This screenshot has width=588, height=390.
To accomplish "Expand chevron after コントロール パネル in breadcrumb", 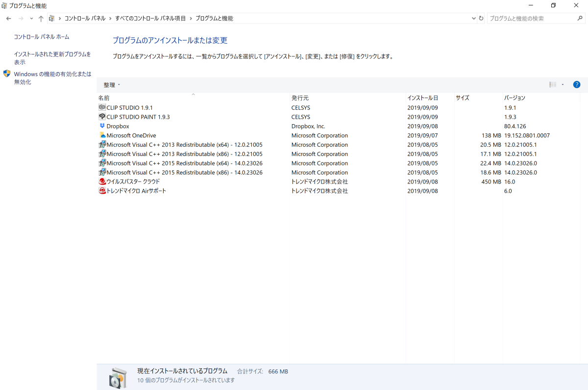I will [x=110, y=19].
